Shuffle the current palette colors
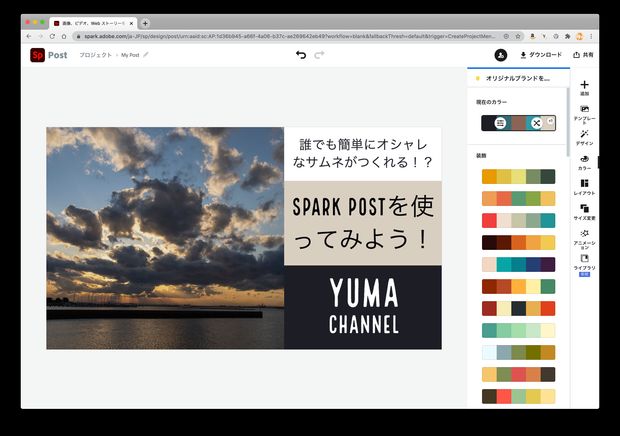This screenshot has height=436, width=620. (536, 123)
